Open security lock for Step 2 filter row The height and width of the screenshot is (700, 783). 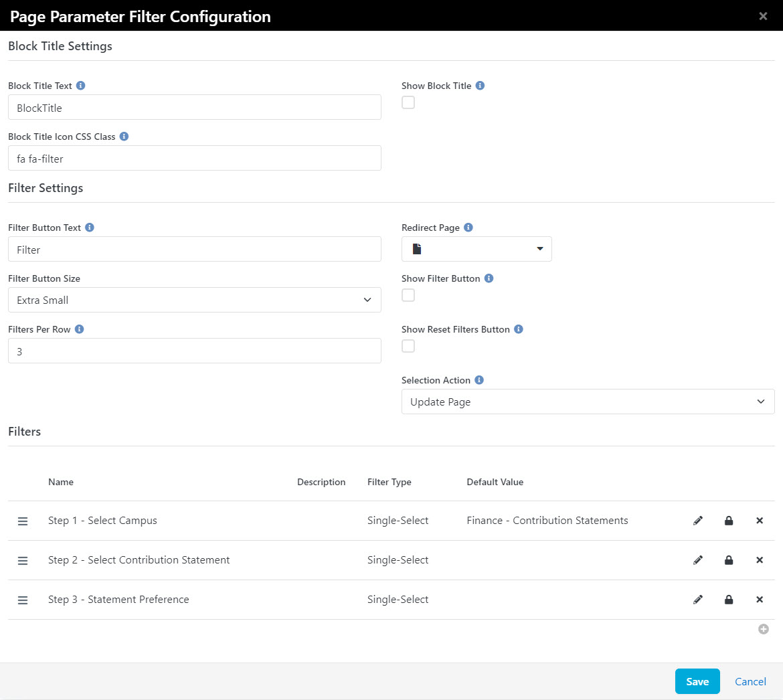(729, 560)
